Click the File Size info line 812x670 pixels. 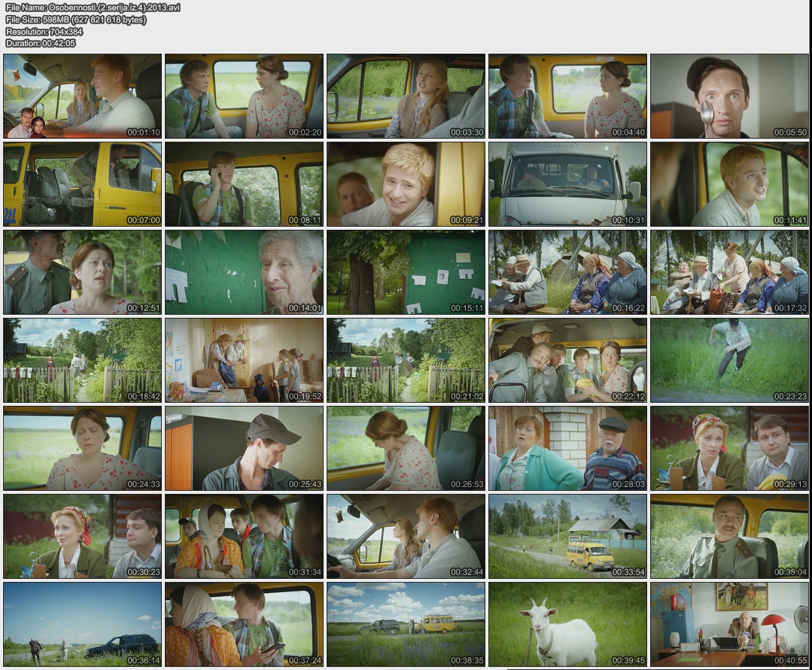pos(76,19)
